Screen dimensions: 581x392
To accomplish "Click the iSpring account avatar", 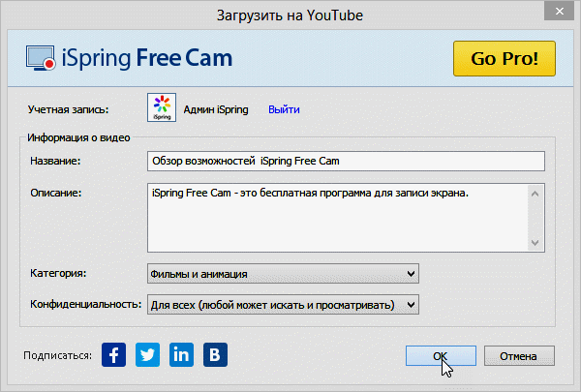I will coord(162,107).
